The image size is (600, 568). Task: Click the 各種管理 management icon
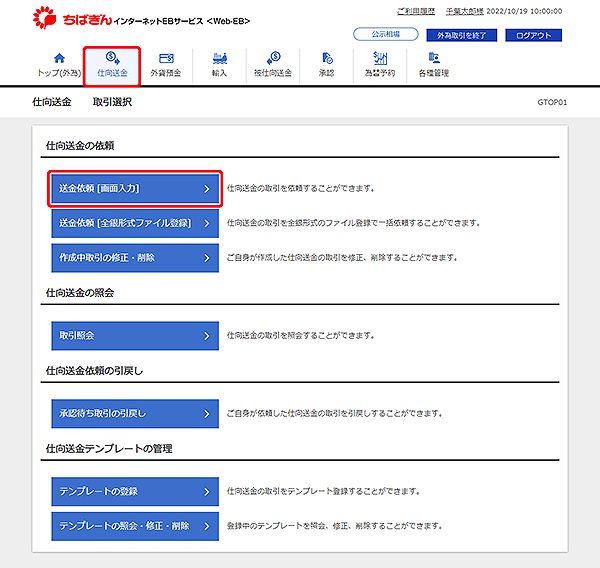coord(434,58)
